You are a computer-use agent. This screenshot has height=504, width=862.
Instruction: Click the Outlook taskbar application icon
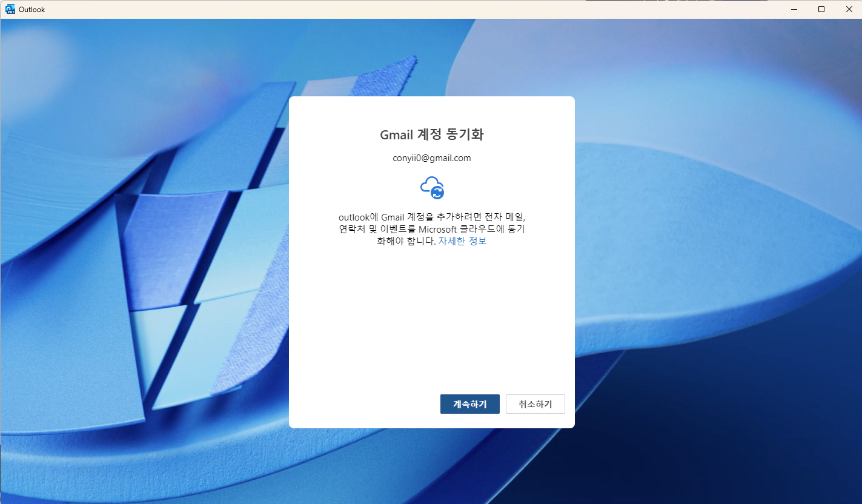(x=10, y=9)
